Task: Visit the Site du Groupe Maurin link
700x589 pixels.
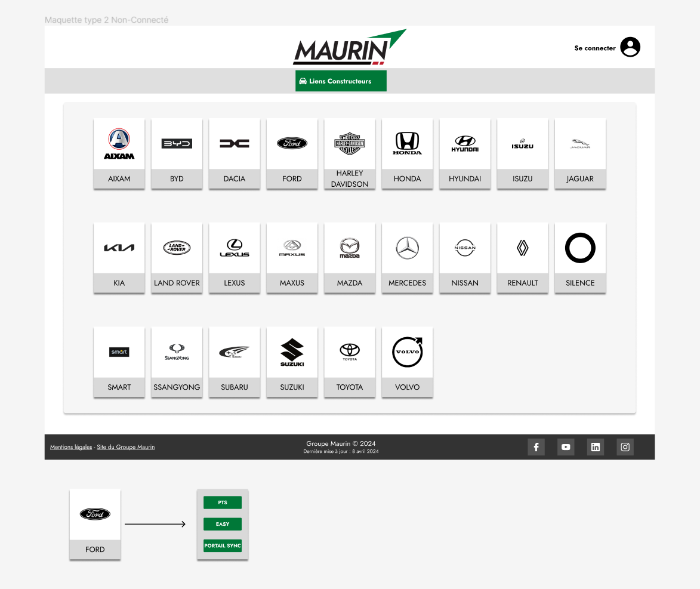Action: [125, 447]
